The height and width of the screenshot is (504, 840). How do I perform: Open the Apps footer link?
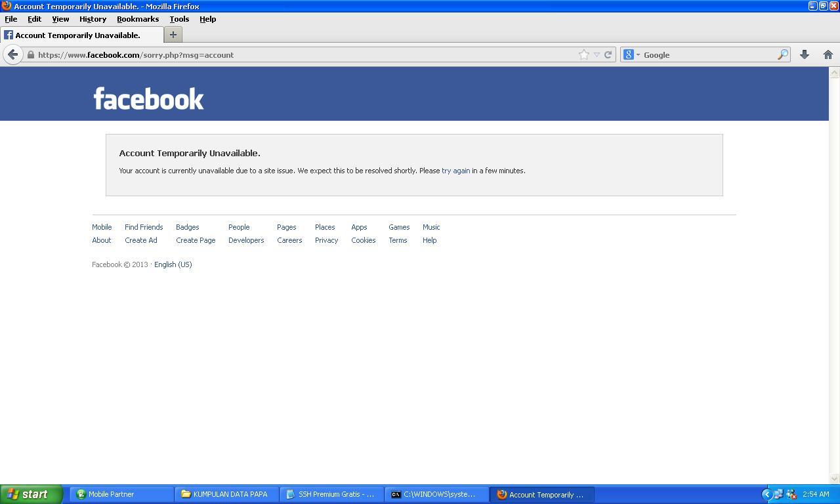click(359, 227)
